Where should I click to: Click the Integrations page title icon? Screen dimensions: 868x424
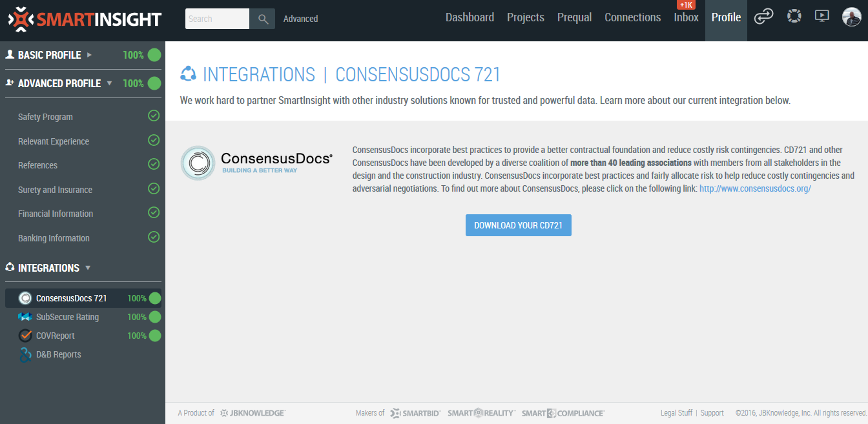coord(188,74)
